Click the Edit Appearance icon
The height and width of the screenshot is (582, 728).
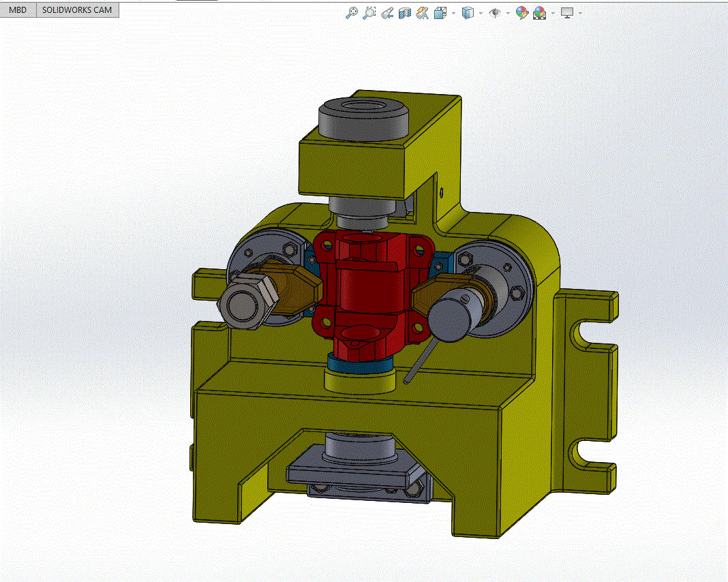522,13
